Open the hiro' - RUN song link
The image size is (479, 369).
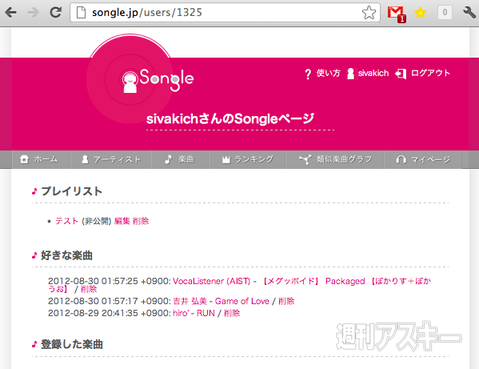(194, 313)
